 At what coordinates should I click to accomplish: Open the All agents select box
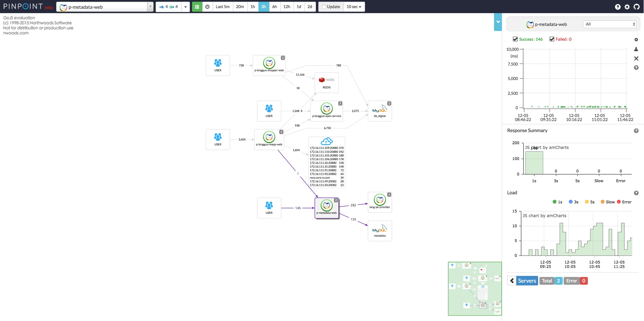click(609, 24)
